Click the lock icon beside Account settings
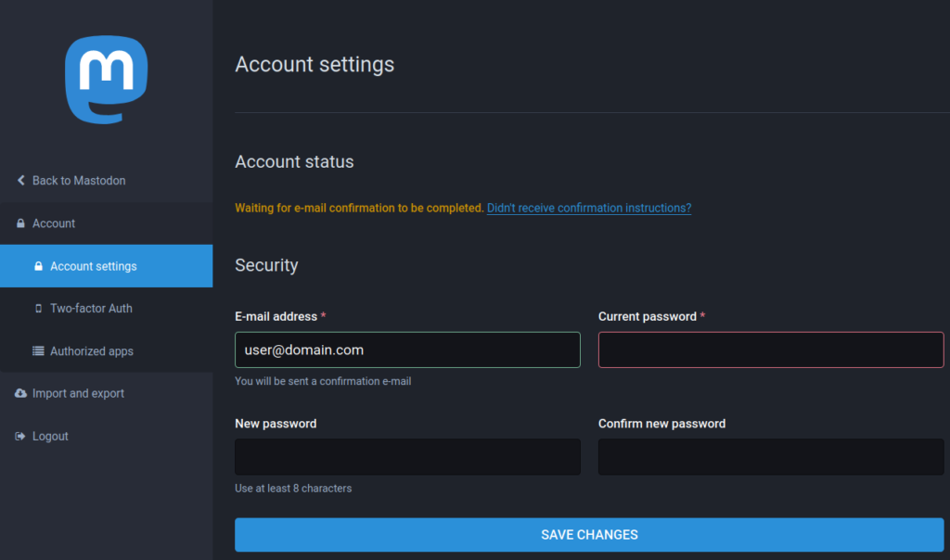The image size is (950, 560). tap(38, 266)
